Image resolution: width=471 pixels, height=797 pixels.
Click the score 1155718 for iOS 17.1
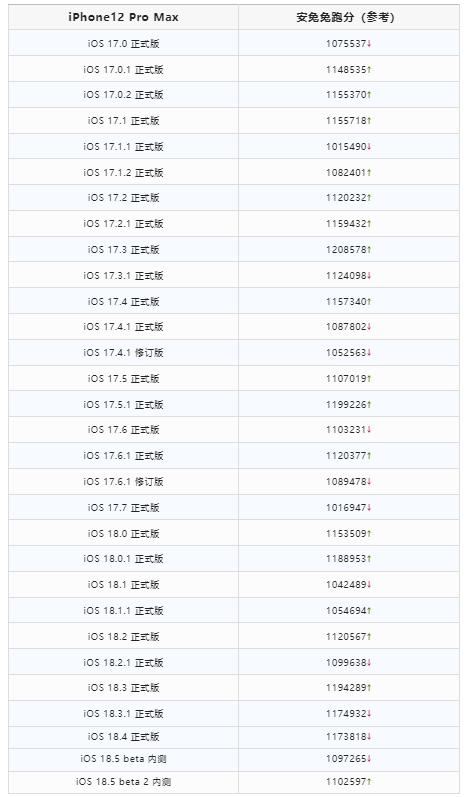click(346, 121)
